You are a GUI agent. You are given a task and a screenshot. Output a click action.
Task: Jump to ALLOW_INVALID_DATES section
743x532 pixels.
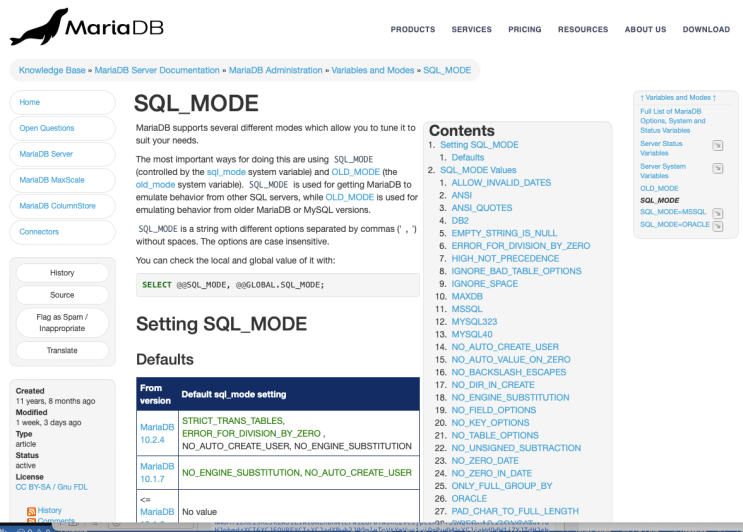[x=501, y=183]
